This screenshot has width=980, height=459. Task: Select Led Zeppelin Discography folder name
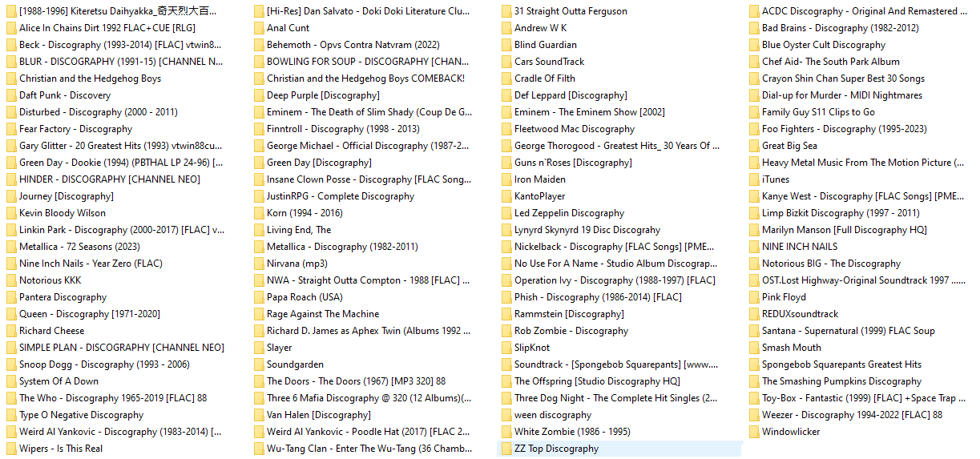coord(569,213)
